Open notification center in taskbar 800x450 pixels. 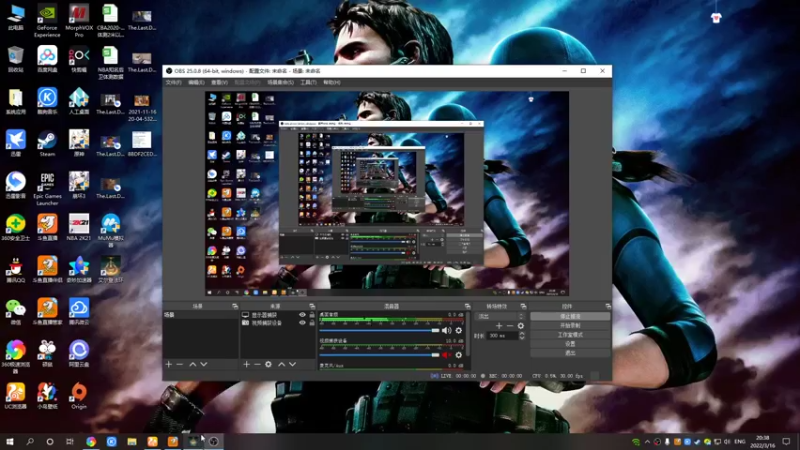click(x=786, y=441)
